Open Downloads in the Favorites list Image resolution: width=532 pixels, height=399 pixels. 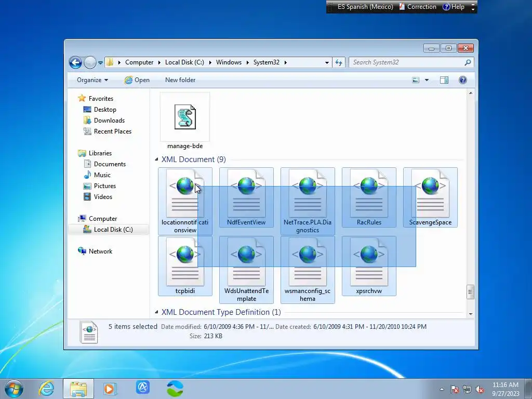[109, 121]
